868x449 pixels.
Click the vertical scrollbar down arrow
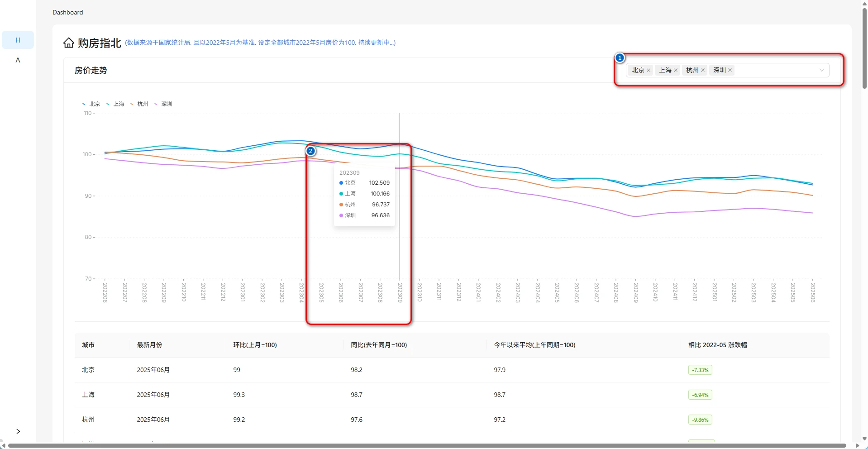864,439
